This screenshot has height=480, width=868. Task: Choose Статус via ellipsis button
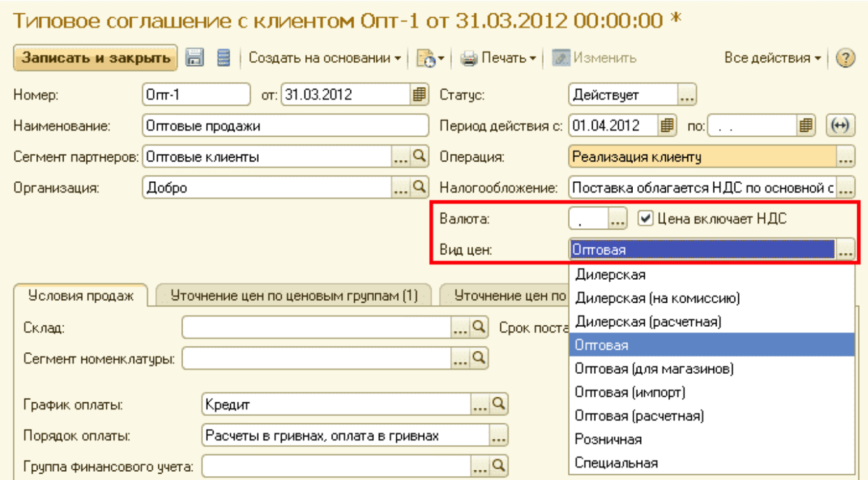pos(687,95)
